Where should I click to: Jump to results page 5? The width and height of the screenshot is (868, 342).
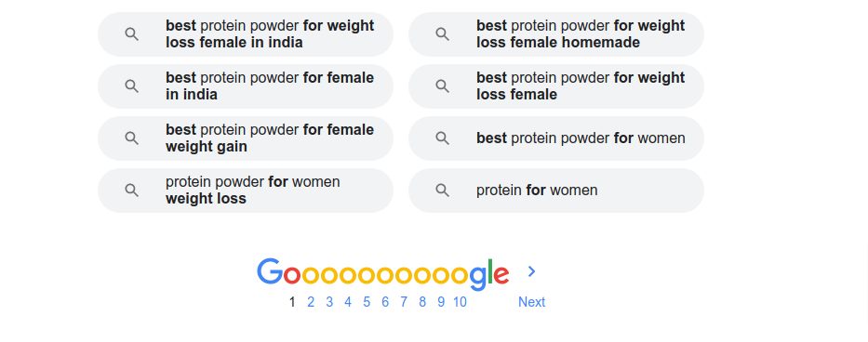[367, 302]
